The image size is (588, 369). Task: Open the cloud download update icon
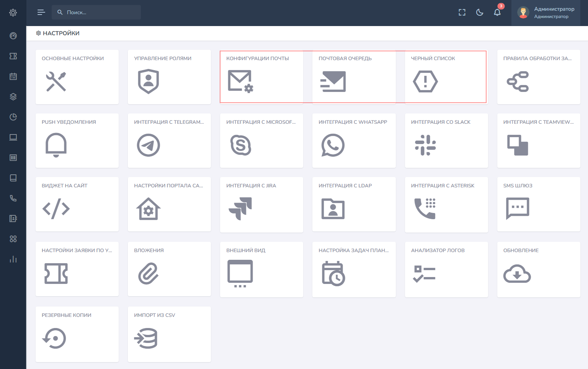pos(517,274)
